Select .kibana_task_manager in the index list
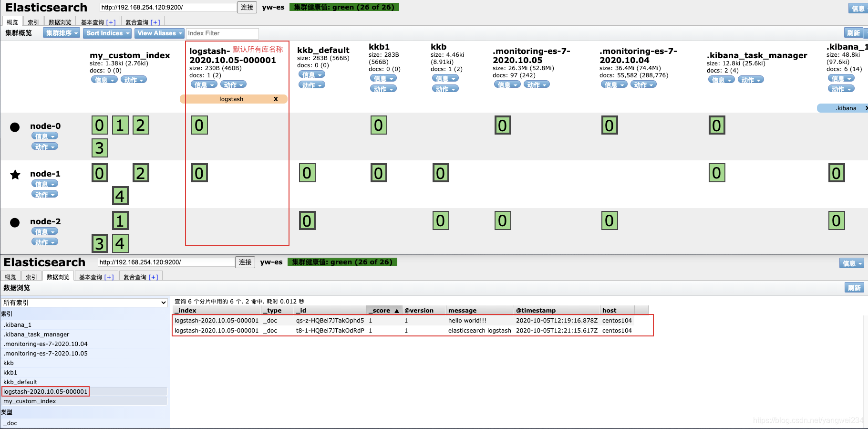Screen dimensions: 868x429 pyautogui.click(x=84, y=334)
